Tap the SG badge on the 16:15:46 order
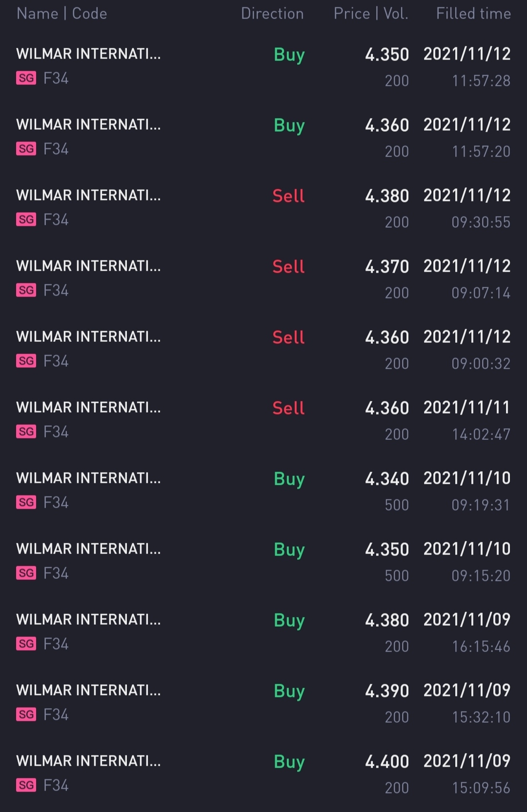This screenshot has width=527, height=812. 26,644
